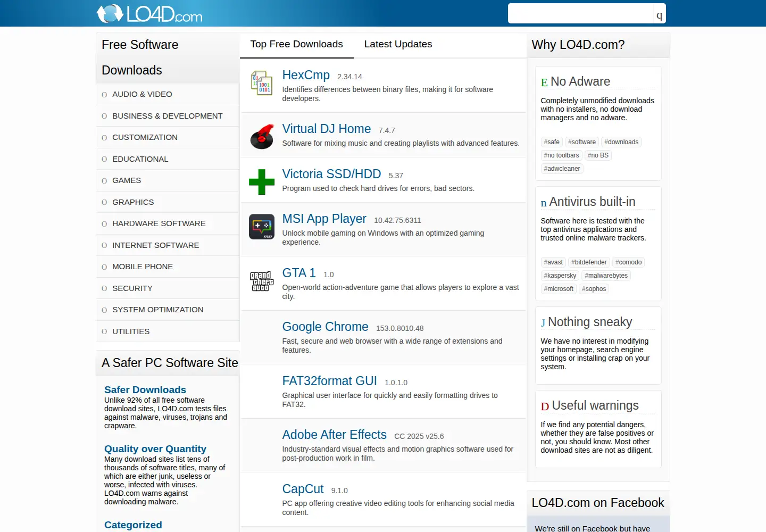The height and width of the screenshot is (532, 766).
Task: Open the FAT32format GUI title link
Action: (329, 381)
